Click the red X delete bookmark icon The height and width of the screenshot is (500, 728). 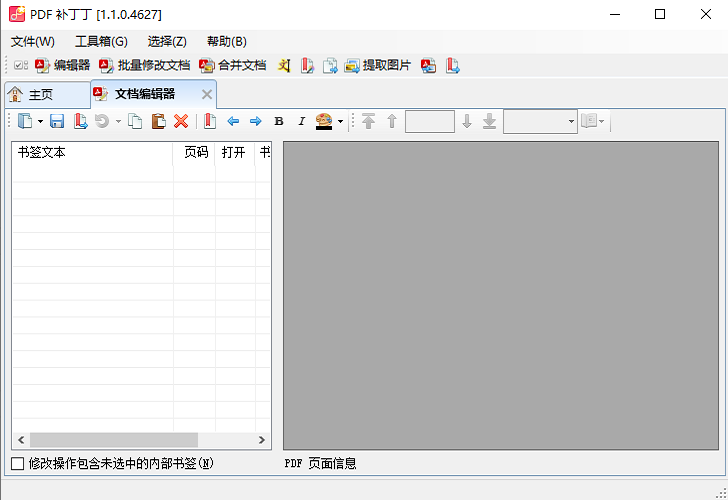(181, 121)
